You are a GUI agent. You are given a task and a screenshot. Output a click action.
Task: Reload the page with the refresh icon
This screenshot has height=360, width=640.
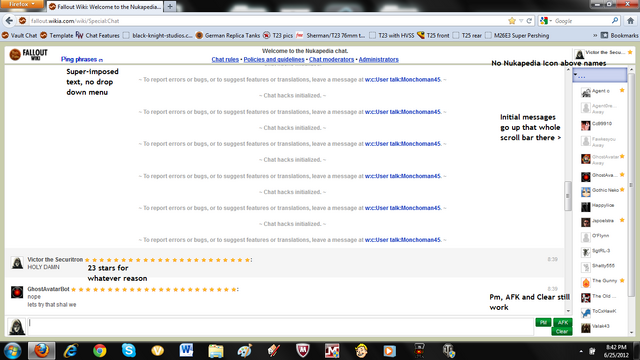tap(529, 21)
